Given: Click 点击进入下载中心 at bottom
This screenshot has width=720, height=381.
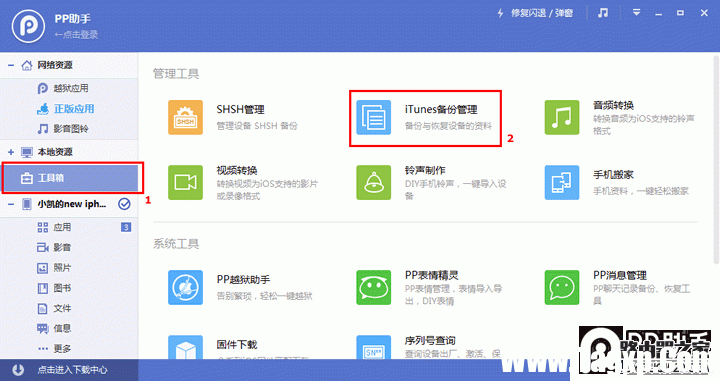Looking at the screenshot, I should [73, 370].
